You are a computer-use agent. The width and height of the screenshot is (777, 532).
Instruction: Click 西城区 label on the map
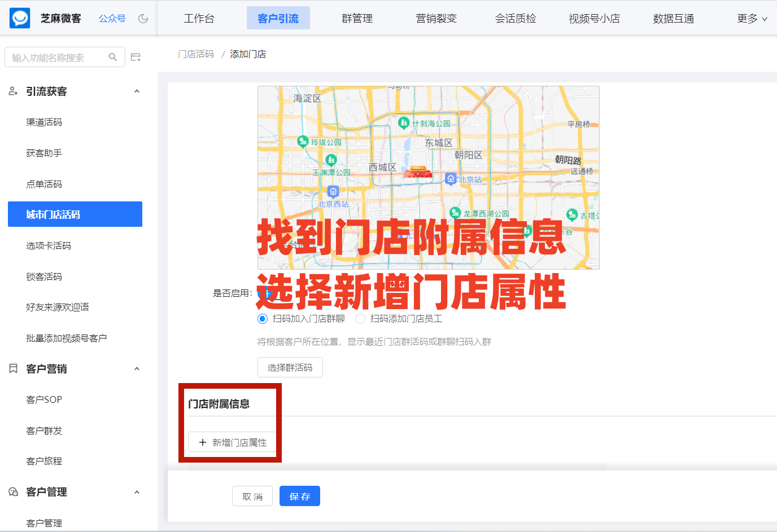(382, 167)
